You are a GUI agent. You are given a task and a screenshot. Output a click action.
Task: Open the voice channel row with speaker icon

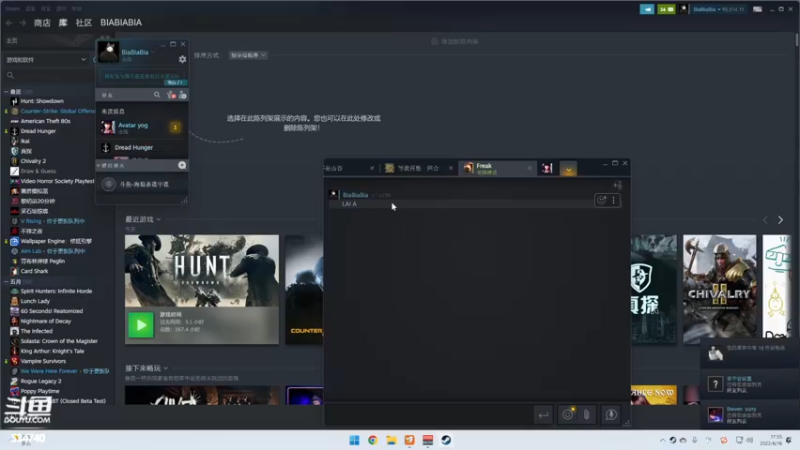142,184
